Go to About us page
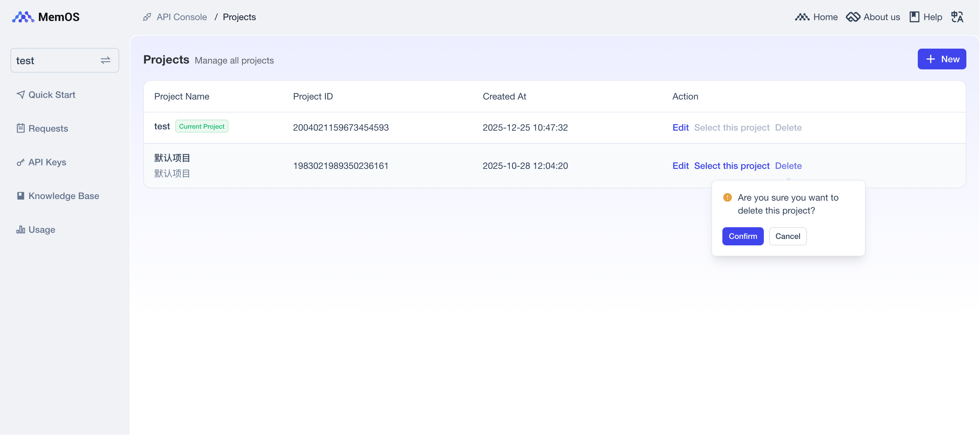The width and height of the screenshot is (980, 435). pyautogui.click(x=873, y=17)
